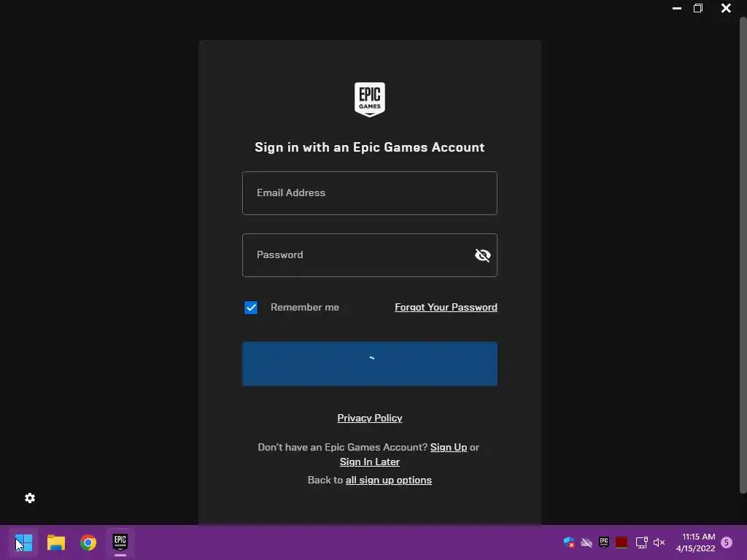The image size is (747, 560).
Task: Go back to all sign up options
Action: pos(389,480)
